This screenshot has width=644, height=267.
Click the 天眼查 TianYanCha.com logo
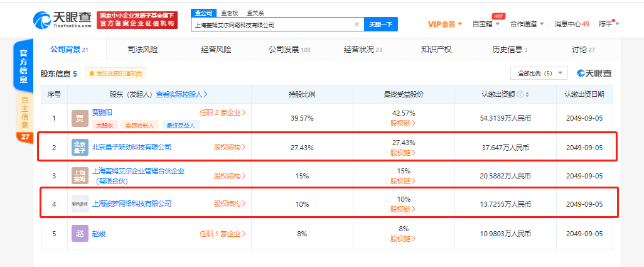pos(62,19)
